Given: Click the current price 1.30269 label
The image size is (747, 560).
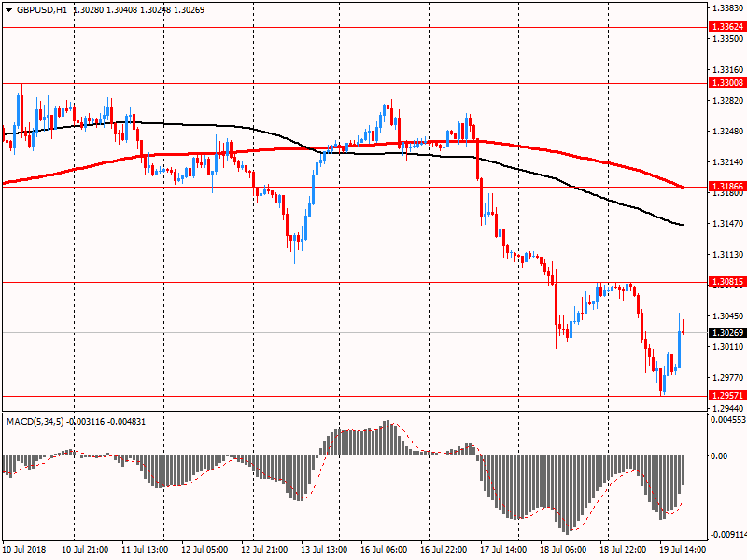Looking at the screenshot, I should coord(727,332).
